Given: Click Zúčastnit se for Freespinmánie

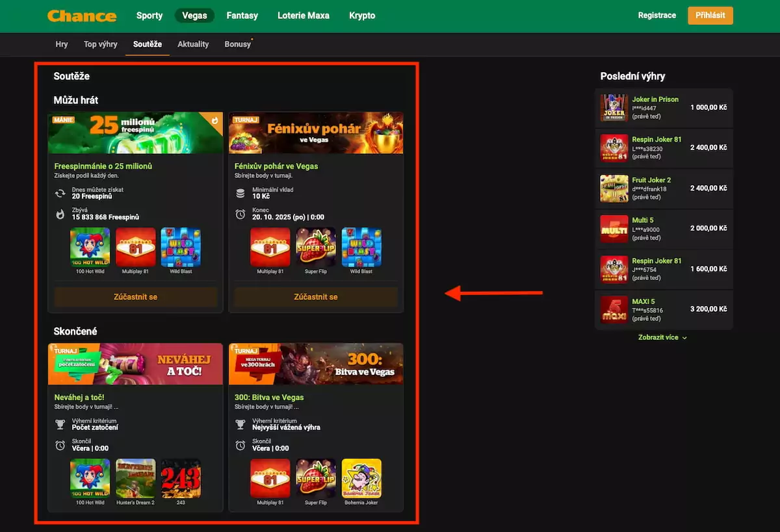Looking at the screenshot, I should click(135, 297).
